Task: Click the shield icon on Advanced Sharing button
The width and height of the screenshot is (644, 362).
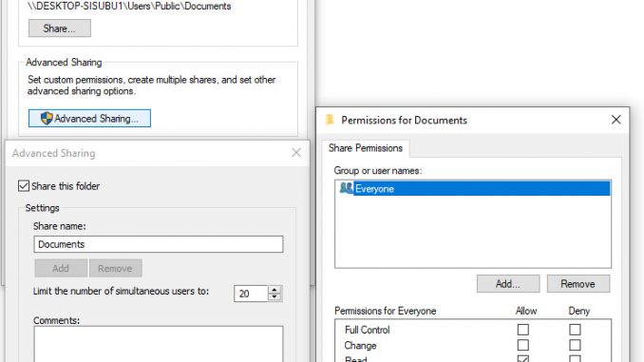Action: (47, 119)
